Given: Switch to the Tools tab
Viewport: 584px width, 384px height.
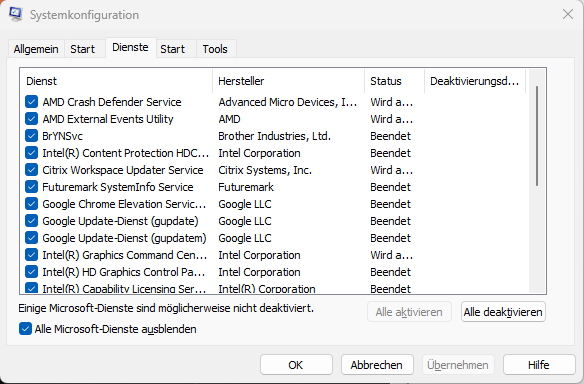Looking at the screenshot, I should (215, 49).
